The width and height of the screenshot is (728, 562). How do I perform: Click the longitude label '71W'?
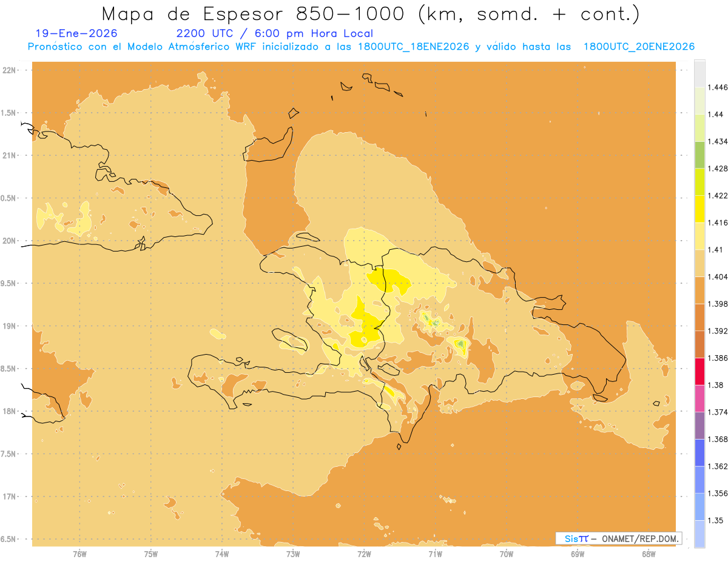coord(436,554)
